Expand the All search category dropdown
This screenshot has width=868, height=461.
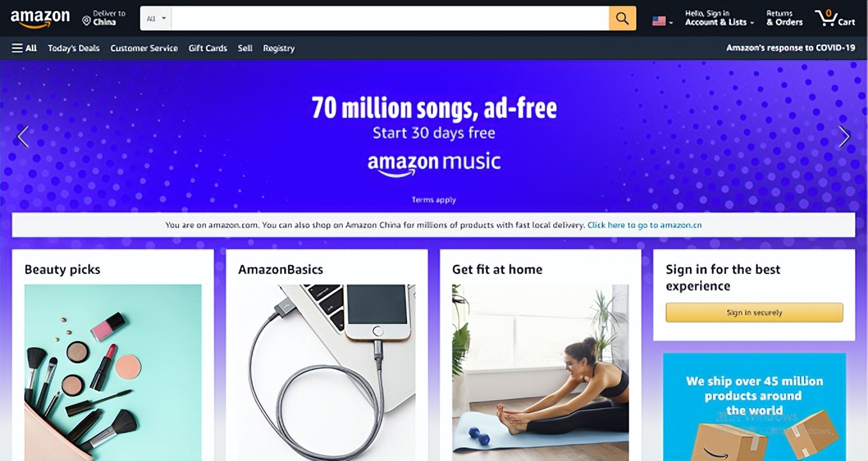click(x=156, y=19)
